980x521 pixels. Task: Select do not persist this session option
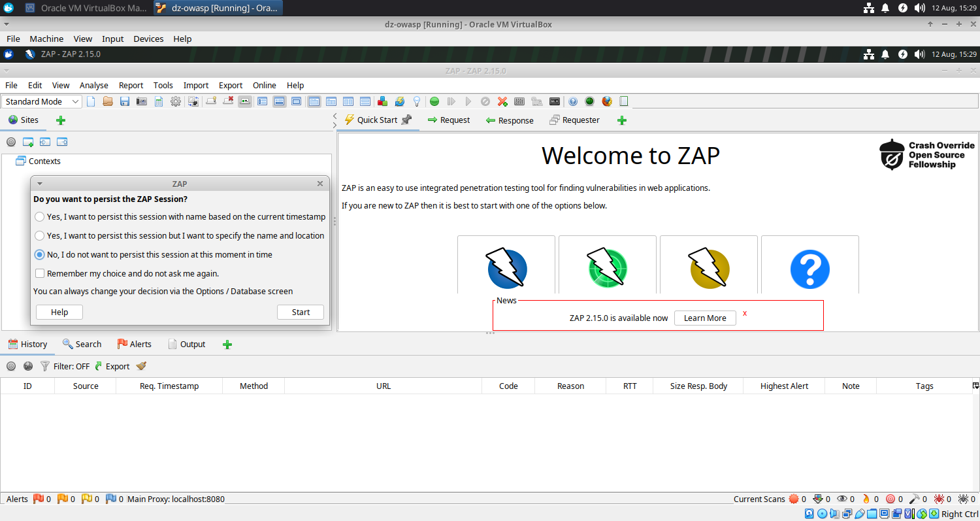coord(40,255)
